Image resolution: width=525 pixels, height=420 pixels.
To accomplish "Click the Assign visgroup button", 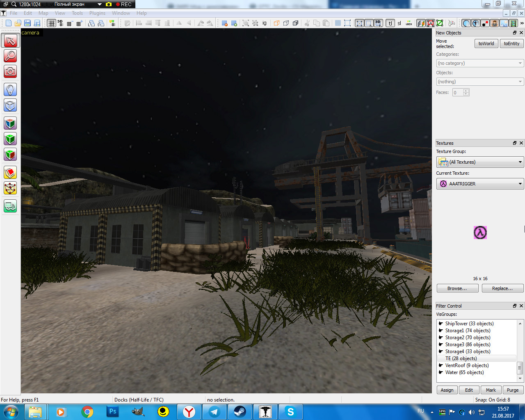I will coord(447,390).
